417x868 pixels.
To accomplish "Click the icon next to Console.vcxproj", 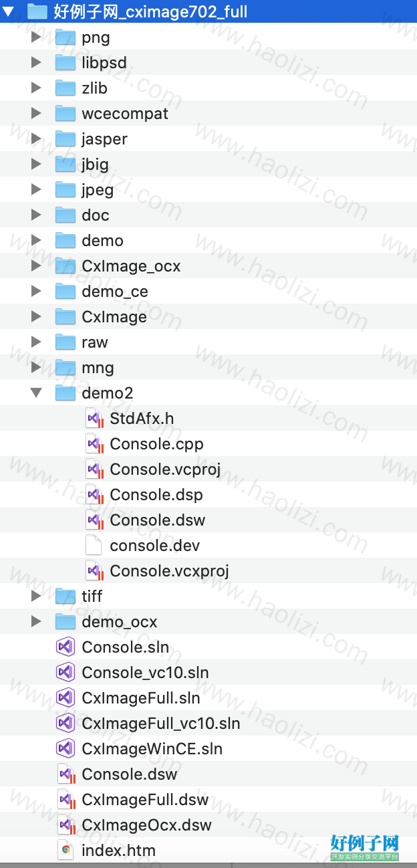I will pyautogui.click(x=94, y=571).
